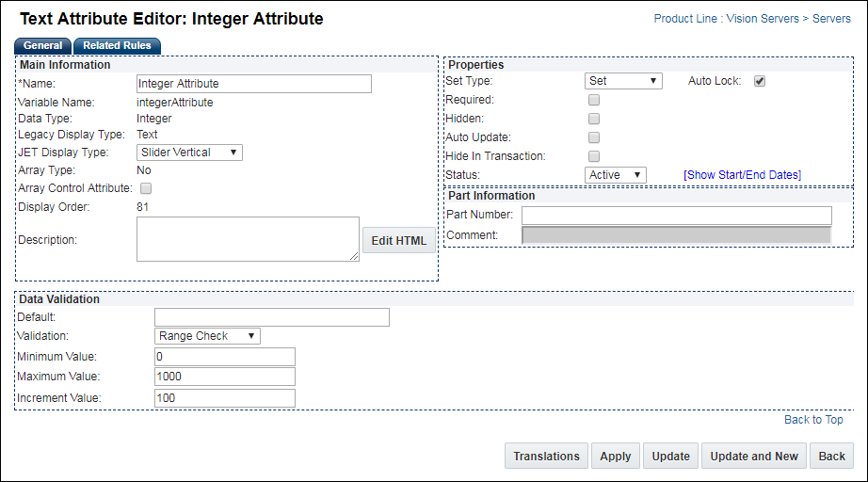The image size is (868, 482).
Task: Uncheck the Auto Lock checkbox
Action: tap(760, 81)
